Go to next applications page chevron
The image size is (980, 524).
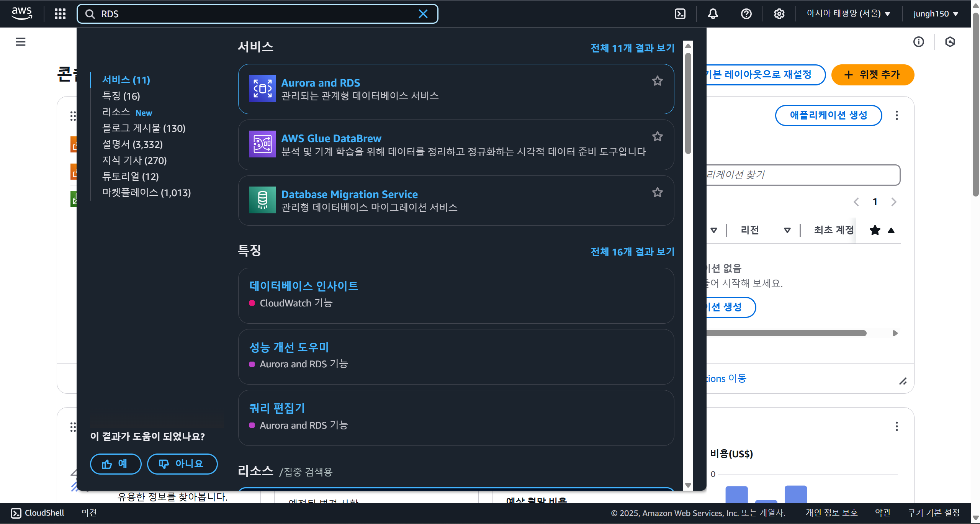[x=894, y=202]
